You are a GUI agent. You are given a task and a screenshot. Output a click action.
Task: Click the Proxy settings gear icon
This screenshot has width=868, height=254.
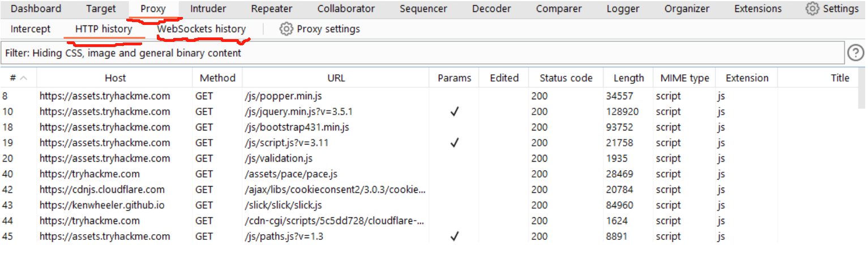tap(287, 29)
